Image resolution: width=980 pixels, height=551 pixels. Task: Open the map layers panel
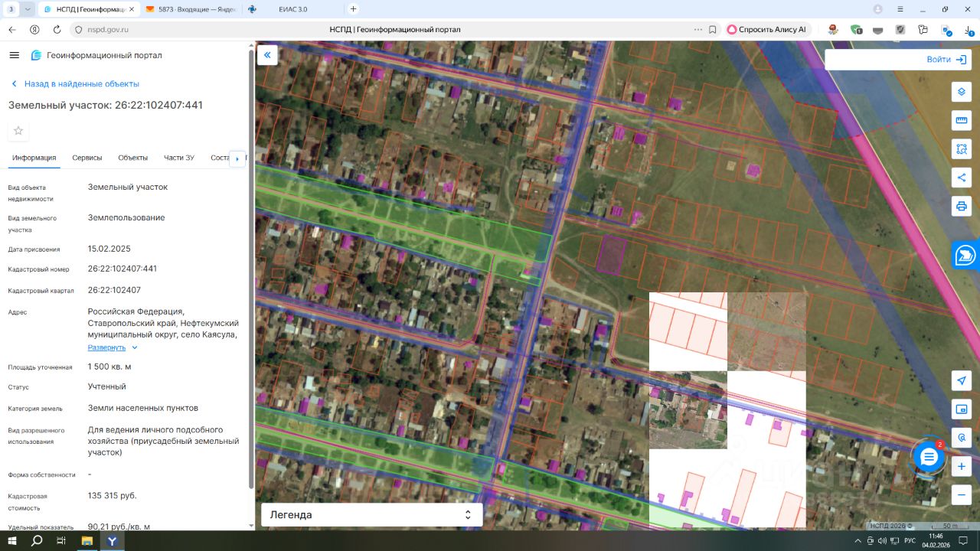[962, 92]
